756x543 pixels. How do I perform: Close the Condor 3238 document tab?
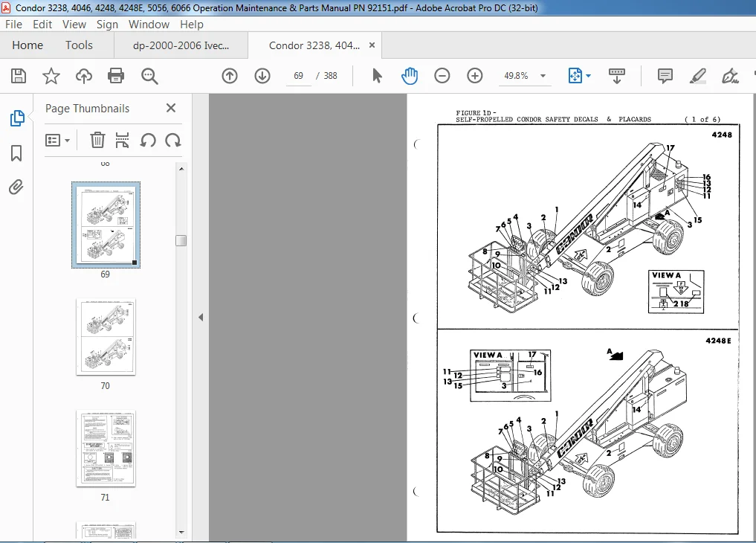pos(372,45)
